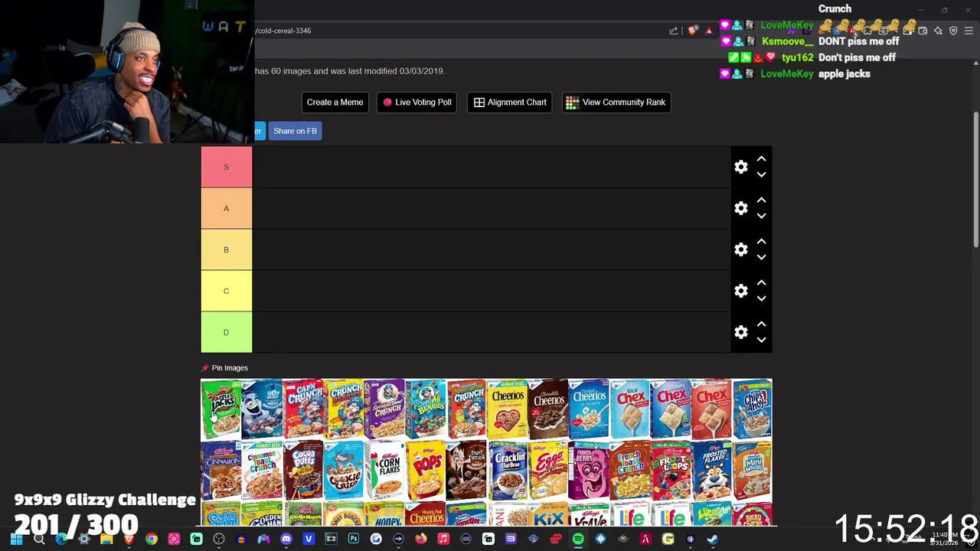Screen dimensions: 980x551
Task: Select the red S tier label
Action: [226, 167]
